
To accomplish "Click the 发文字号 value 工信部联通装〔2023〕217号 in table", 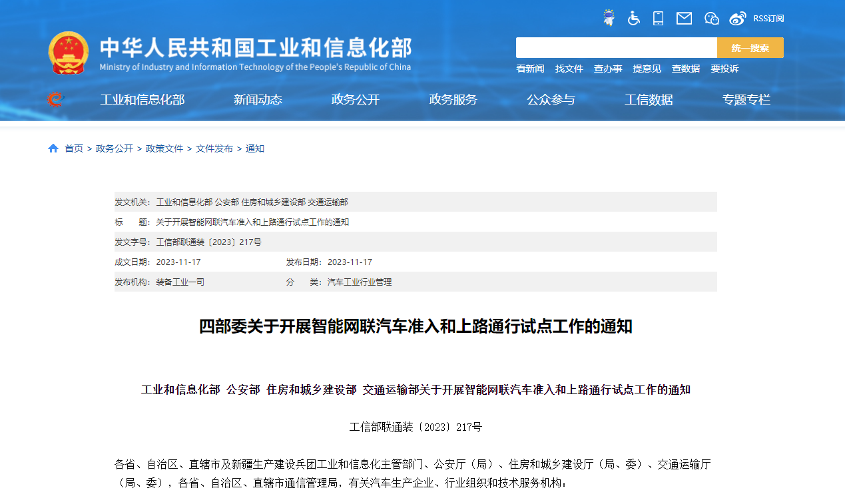I will pos(209,242).
